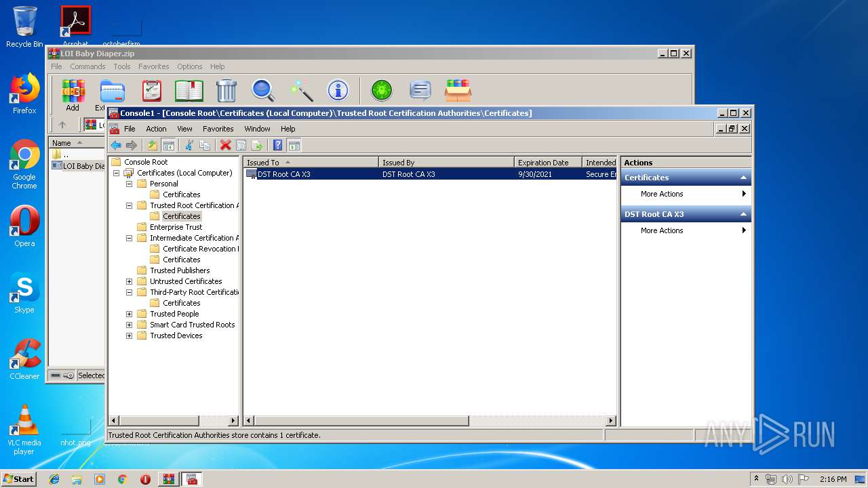The height and width of the screenshot is (488, 868).
Task: Open the View menu in Console1
Action: pyautogui.click(x=184, y=129)
